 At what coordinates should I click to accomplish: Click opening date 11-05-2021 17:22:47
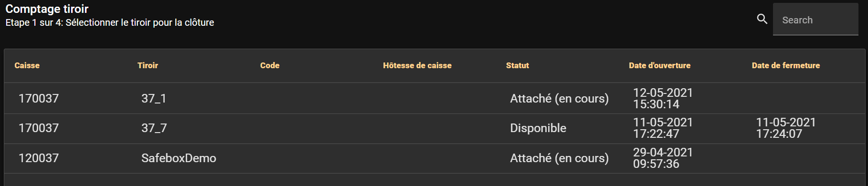tap(663, 128)
